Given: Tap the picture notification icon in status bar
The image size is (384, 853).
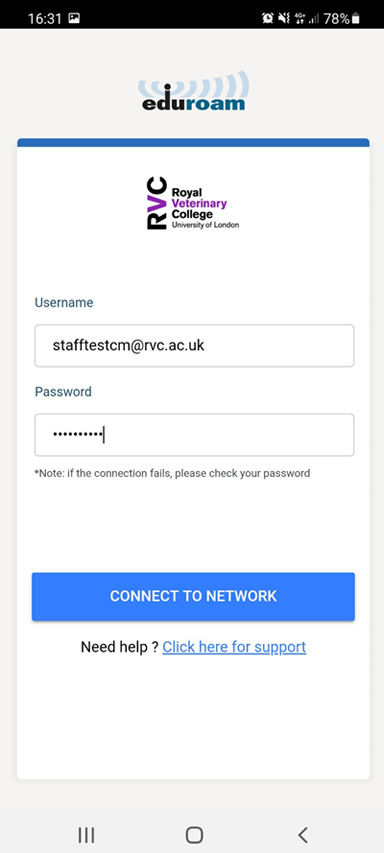Looking at the screenshot, I should tap(74, 18).
